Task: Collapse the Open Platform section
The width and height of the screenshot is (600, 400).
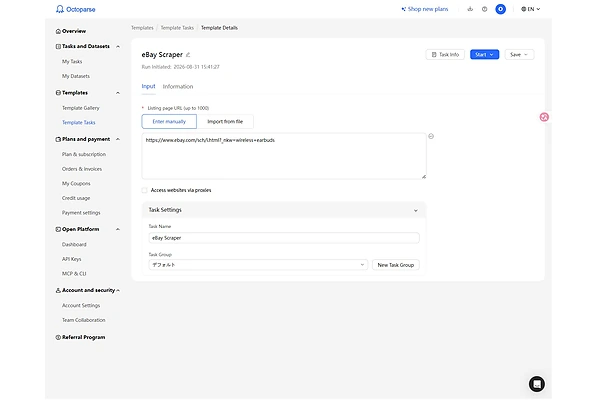Action: point(118,229)
